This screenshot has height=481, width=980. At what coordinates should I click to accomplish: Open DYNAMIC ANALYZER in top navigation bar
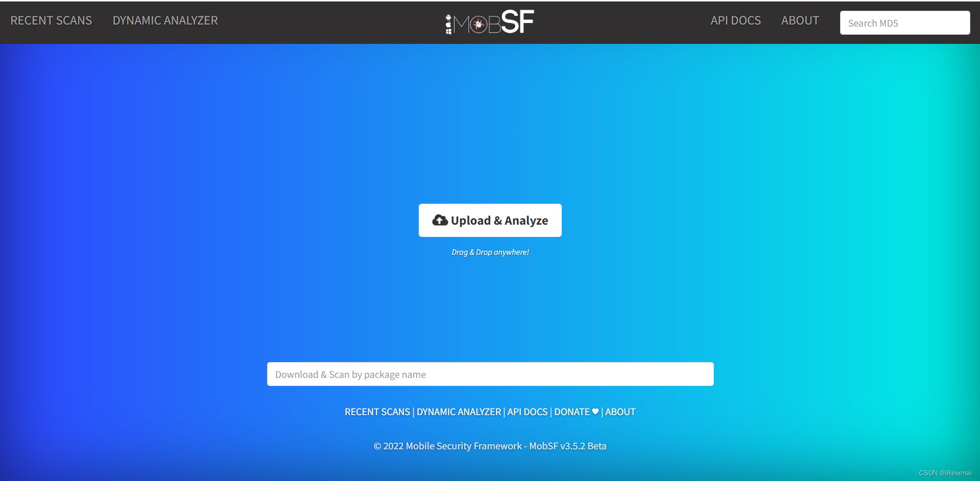click(165, 20)
